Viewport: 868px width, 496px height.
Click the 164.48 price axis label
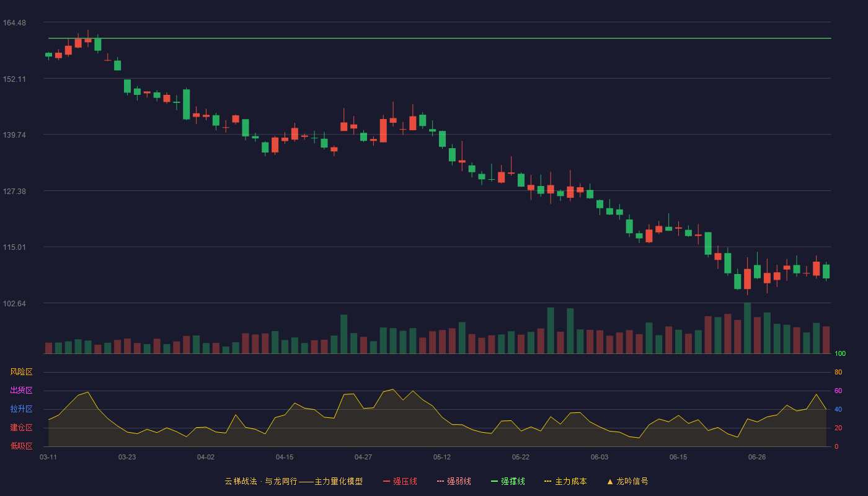pos(14,23)
